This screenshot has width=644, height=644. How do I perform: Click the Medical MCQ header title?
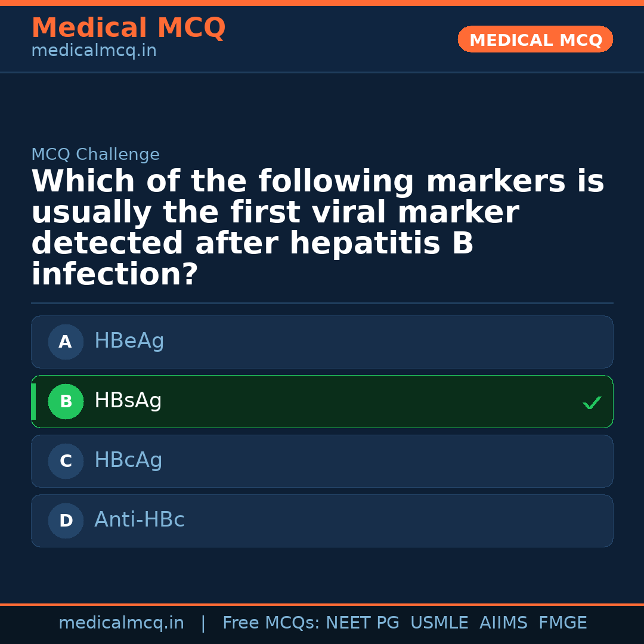click(128, 28)
